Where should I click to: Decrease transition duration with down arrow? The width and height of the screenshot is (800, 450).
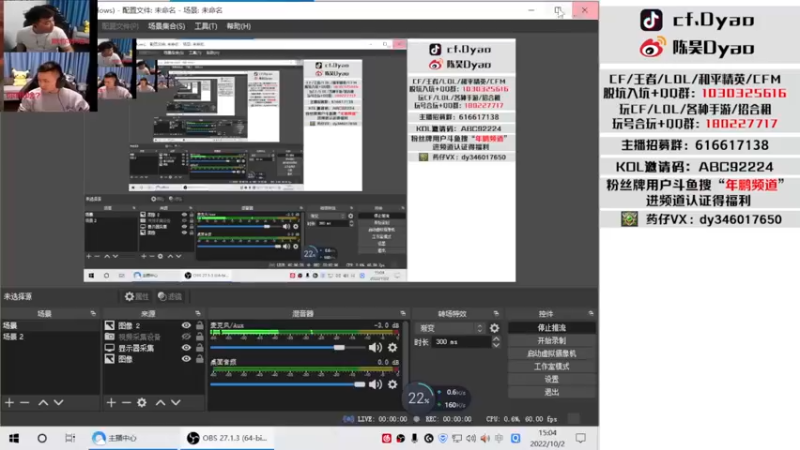496,345
